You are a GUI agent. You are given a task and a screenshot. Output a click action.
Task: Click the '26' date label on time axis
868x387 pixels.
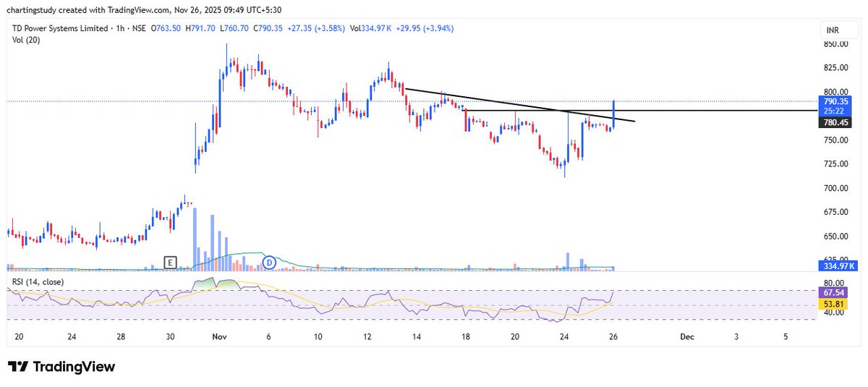pos(614,337)
